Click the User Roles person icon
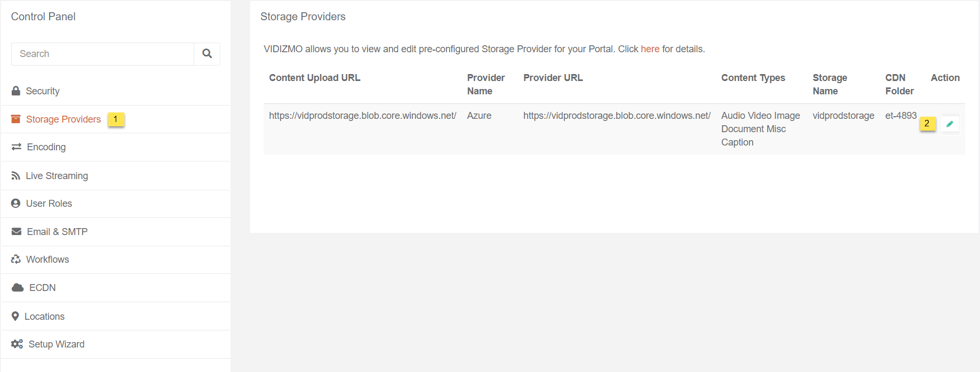The width and height of the screenshot is (980, 372). pos(16,204)
